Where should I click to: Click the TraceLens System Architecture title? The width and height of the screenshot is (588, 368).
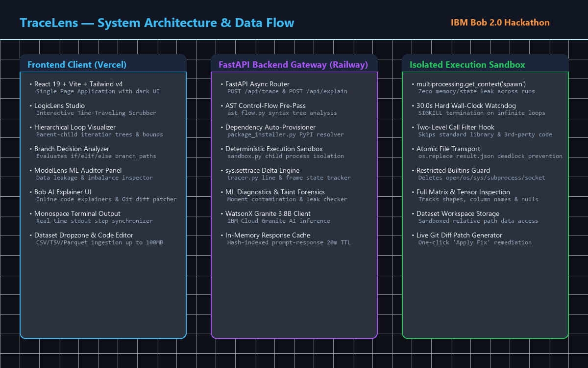coord(157,23)
